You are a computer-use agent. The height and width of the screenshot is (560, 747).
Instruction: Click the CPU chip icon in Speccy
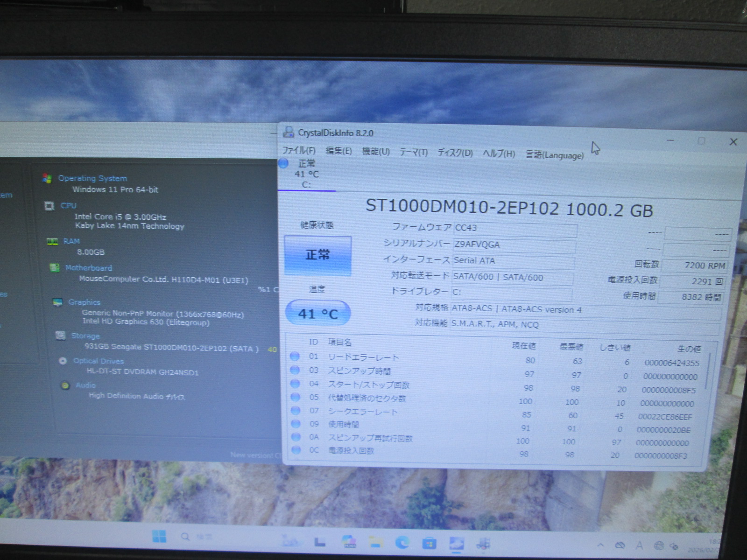49,206
